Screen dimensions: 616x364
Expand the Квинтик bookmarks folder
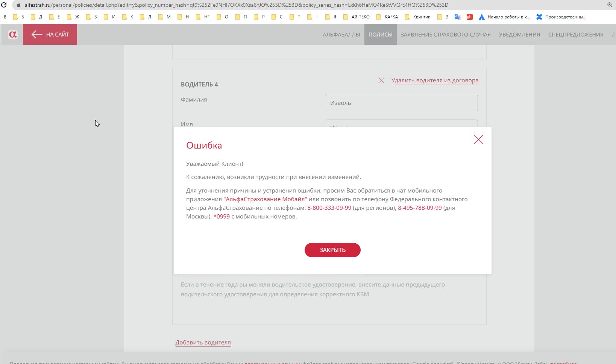417,17
